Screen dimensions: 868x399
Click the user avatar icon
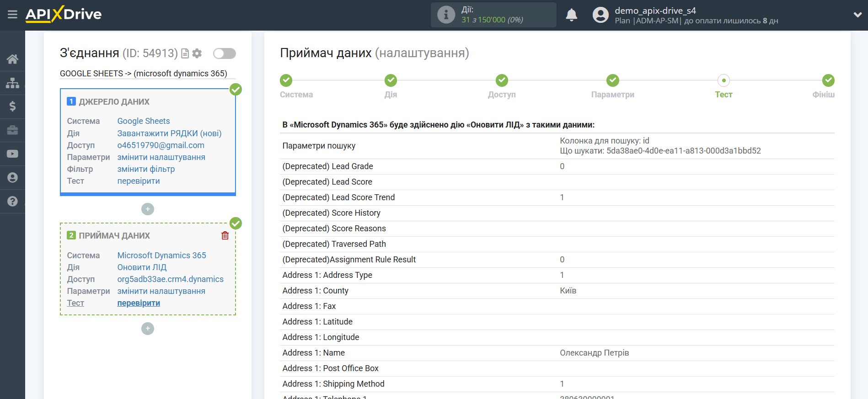600,15
